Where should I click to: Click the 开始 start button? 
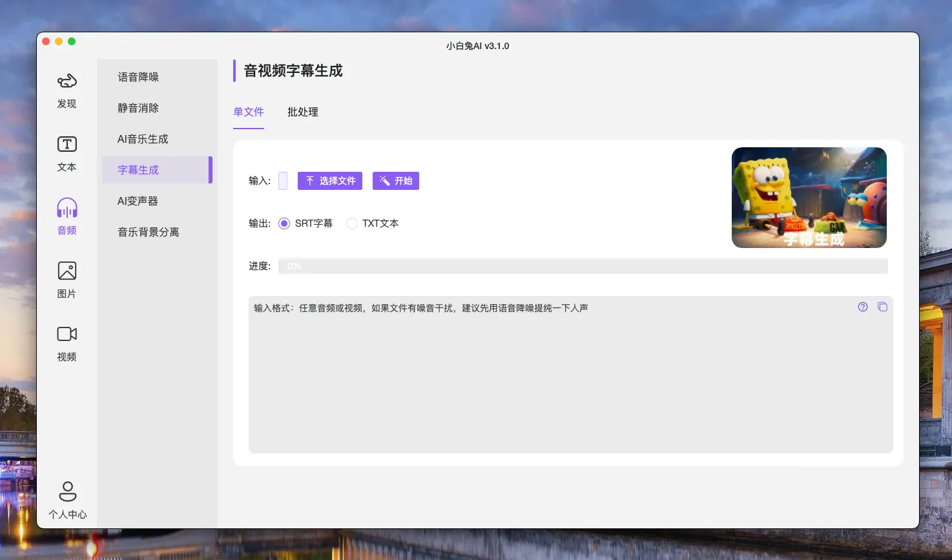[x=396, y=181]
